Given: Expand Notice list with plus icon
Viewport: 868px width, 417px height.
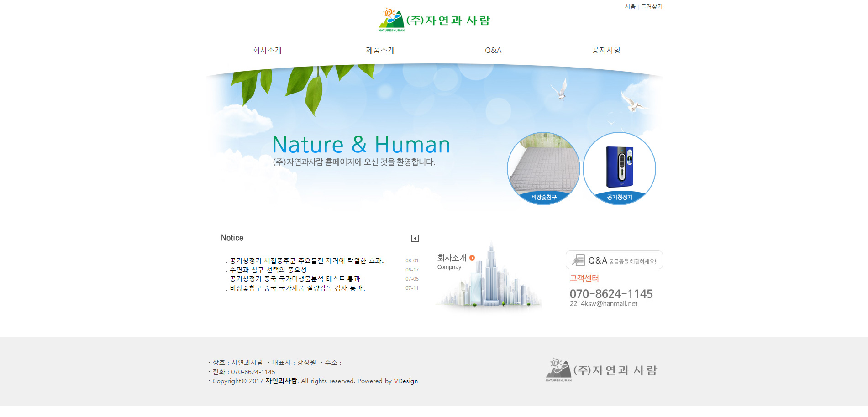Looking at the screenshot, I should (415, 238).
